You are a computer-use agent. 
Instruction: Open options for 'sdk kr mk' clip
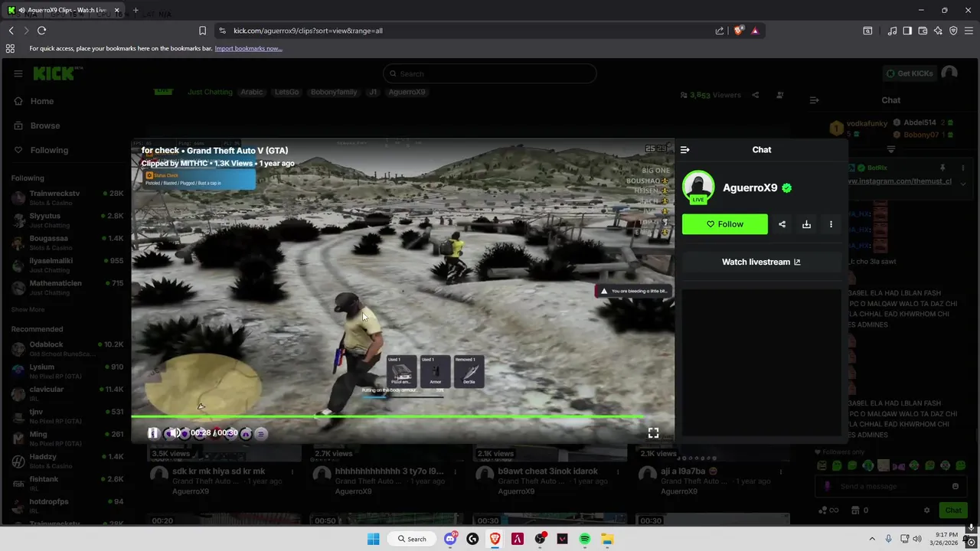(292, 471)
